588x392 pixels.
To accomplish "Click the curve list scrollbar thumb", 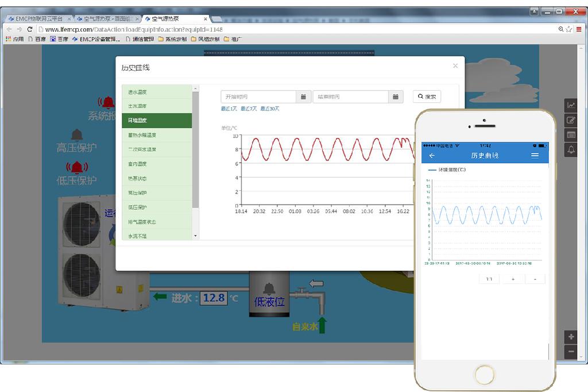I will click(195, 149).
